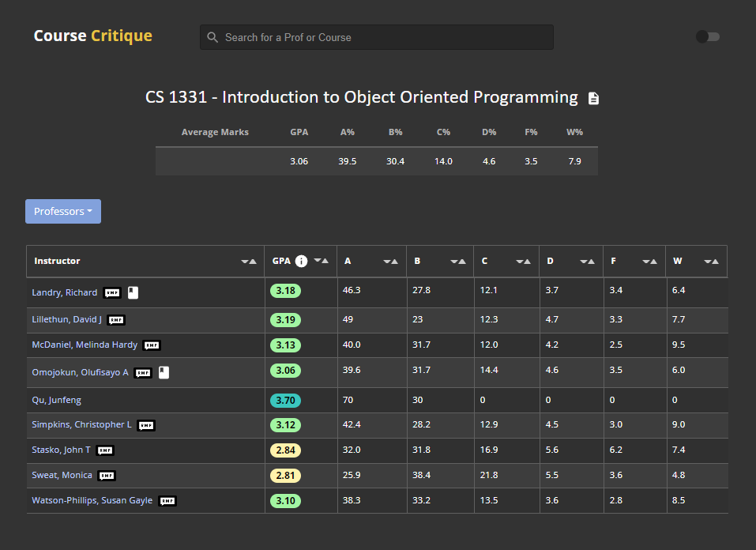Open the Professors dropdown button
Screen dimensions: 756x550
(x=63, y=211)
